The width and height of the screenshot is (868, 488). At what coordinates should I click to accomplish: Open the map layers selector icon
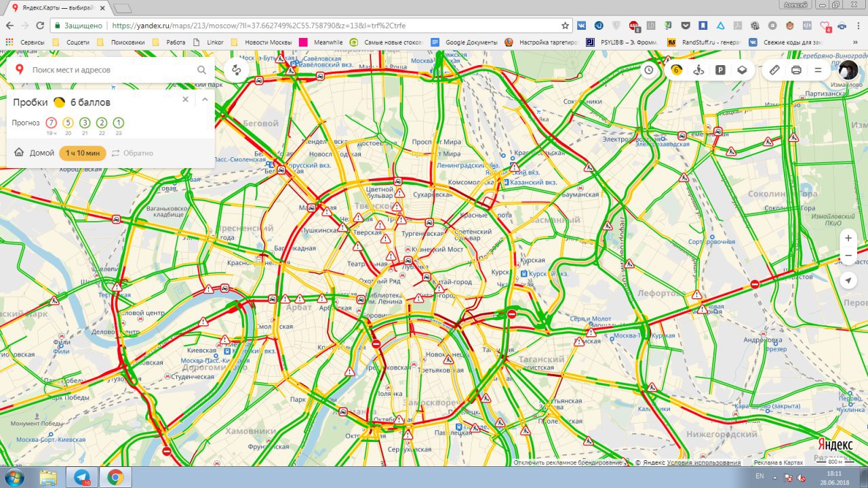(742, 70)
